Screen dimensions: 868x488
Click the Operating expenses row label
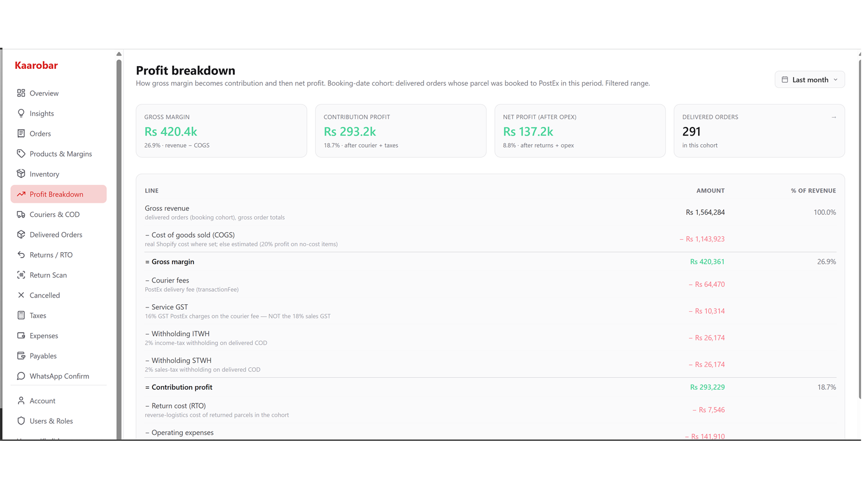click(x=180, y=433)
